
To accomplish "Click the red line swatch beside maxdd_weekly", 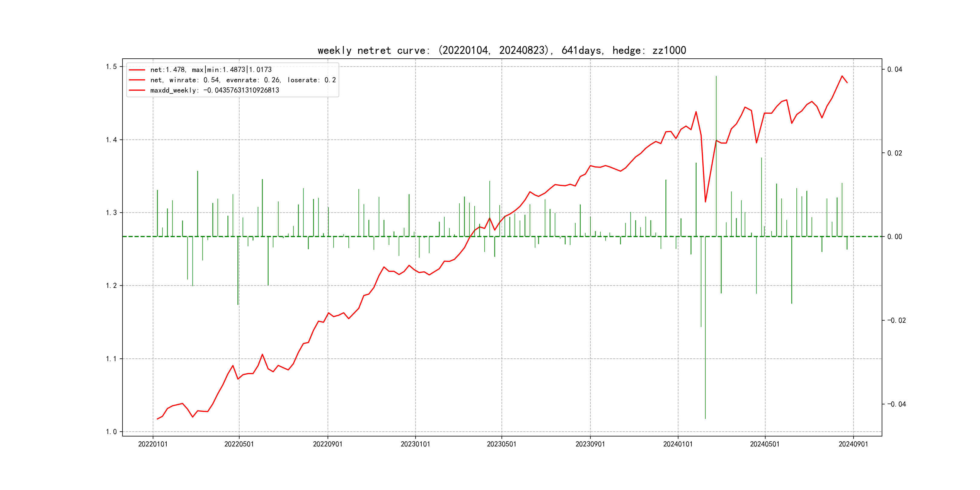I will coord(137,90).
